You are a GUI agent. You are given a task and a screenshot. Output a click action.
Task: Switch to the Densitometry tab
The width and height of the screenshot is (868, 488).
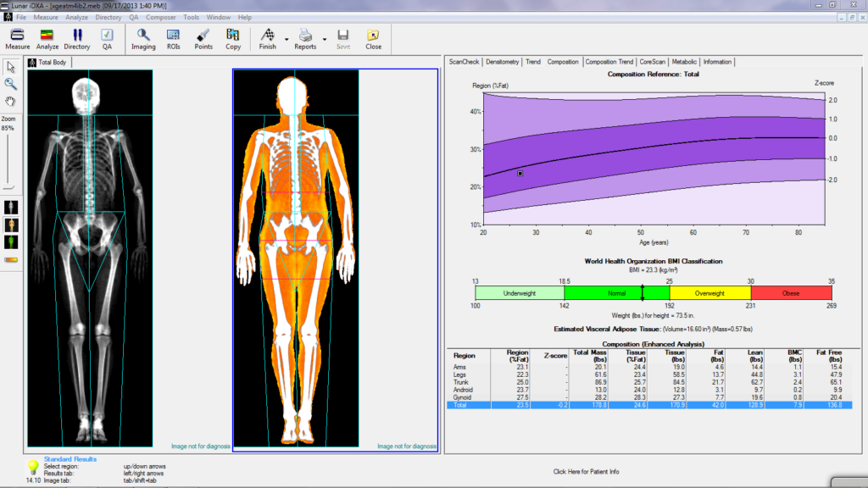[503, 62]
